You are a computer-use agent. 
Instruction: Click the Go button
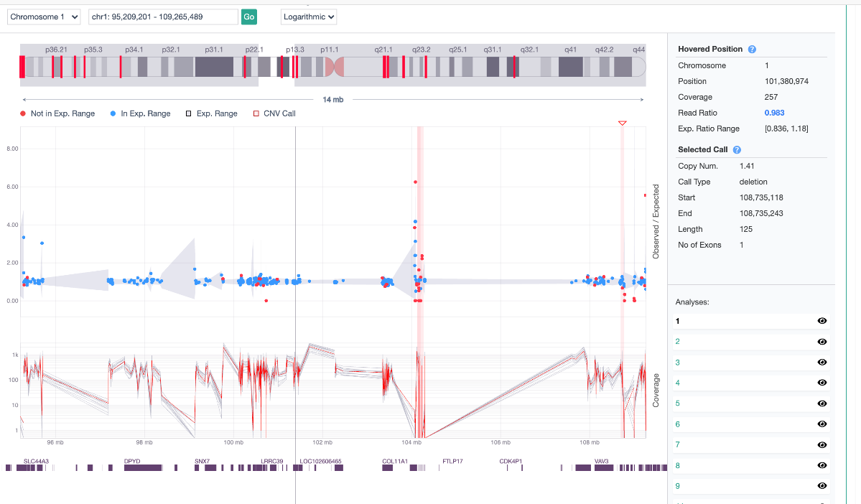pos(248,16)
